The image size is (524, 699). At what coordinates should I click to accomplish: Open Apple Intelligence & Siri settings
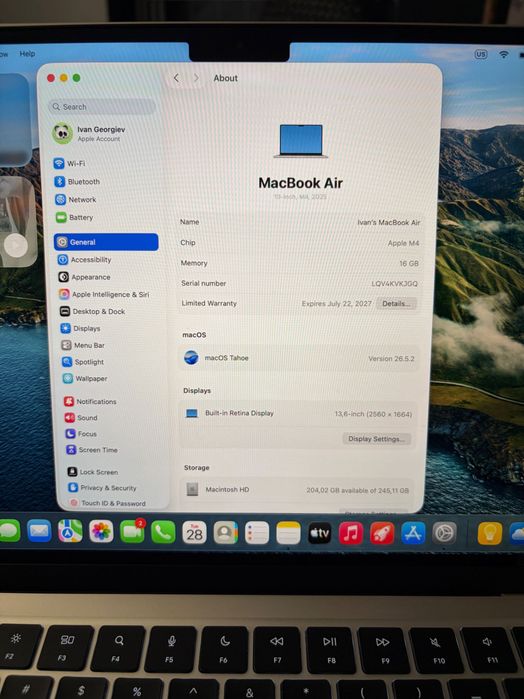click(104, 294)
